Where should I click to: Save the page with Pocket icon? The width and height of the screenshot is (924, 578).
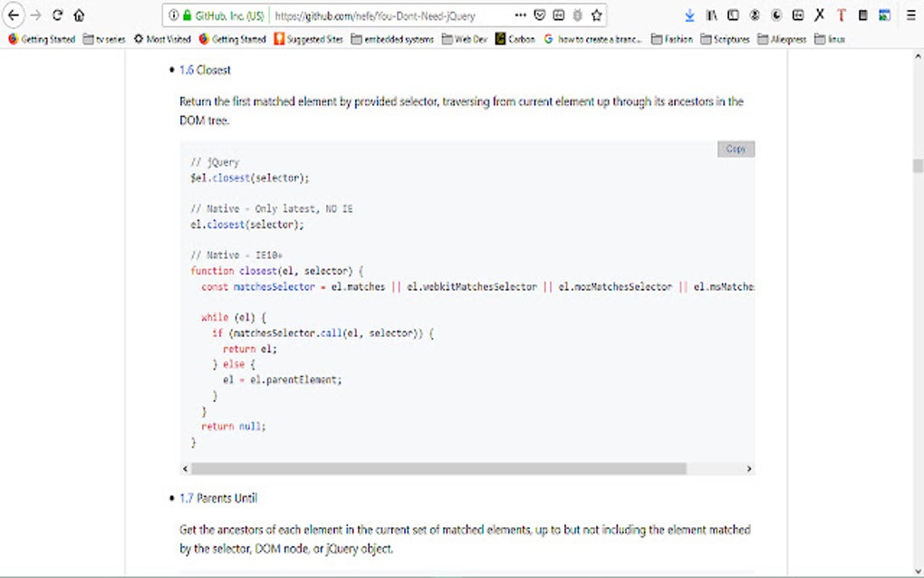[x=539, y=15]
